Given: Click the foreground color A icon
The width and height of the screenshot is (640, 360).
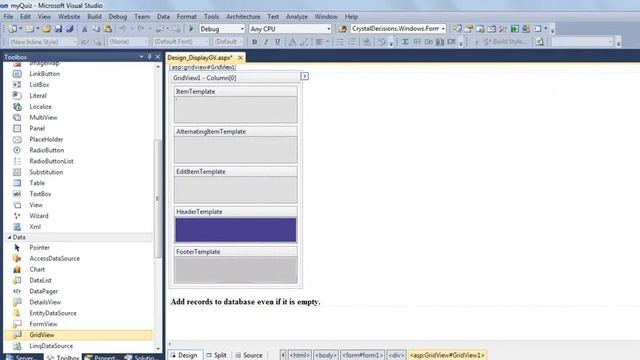Looking at the screenshot, I should (292, 42).
